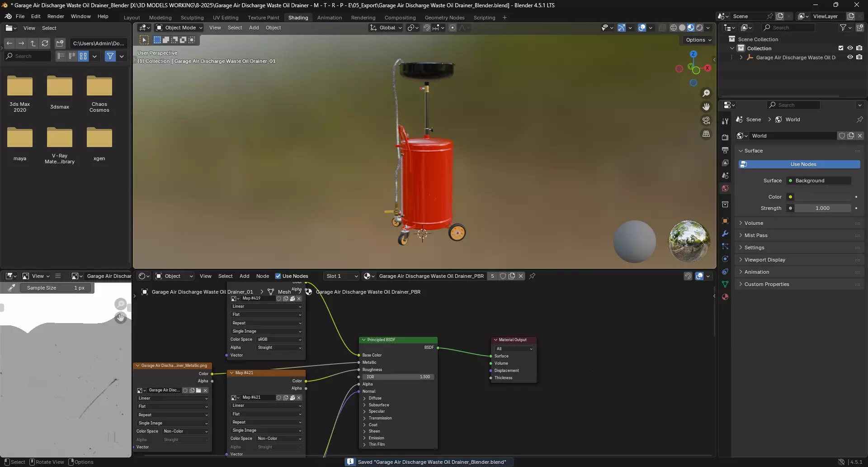Refresh the file browser list

[45, 43]
